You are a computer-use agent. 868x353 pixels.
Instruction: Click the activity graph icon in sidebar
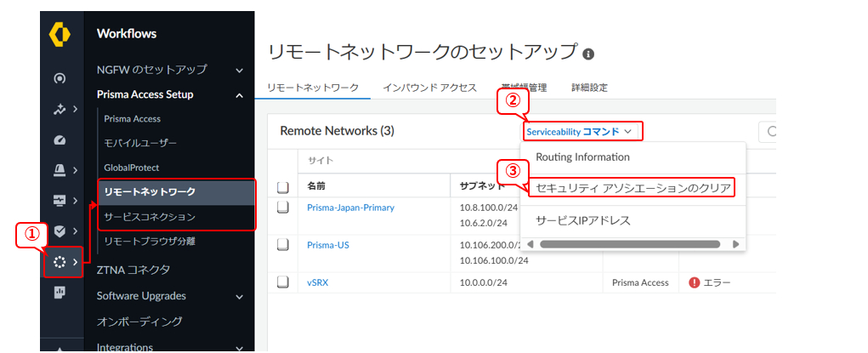pyautogui.click(x=60, y=109)
